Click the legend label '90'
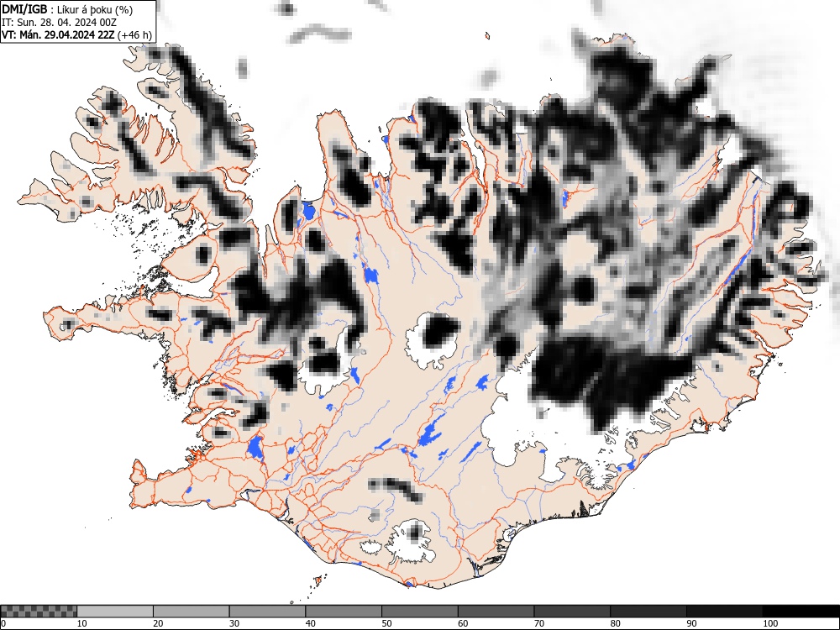Image resolution: width=840 pixels, height=630 pixels. pyautogui.click(x=690, y=623)
